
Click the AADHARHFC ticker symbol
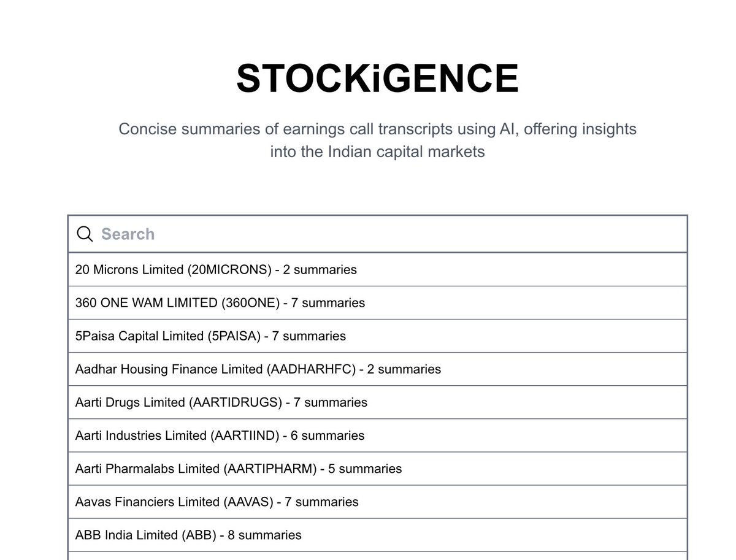[311, 369]
